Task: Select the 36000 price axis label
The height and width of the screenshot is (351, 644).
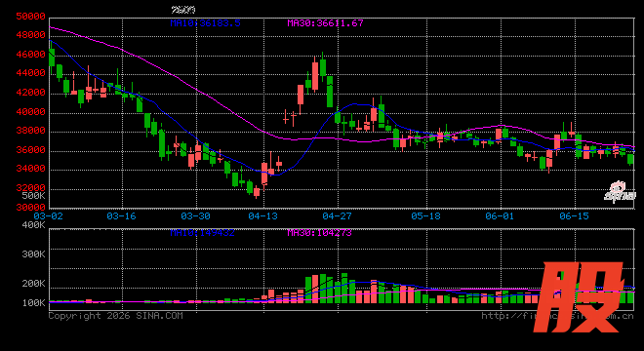Action: coord(30,150)
